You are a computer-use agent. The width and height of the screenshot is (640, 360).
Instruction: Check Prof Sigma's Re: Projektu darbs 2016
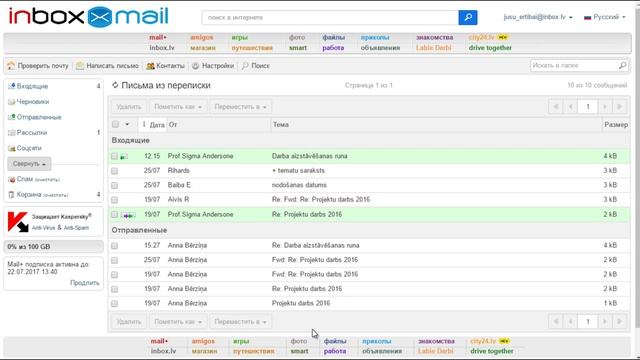point(114,215)
